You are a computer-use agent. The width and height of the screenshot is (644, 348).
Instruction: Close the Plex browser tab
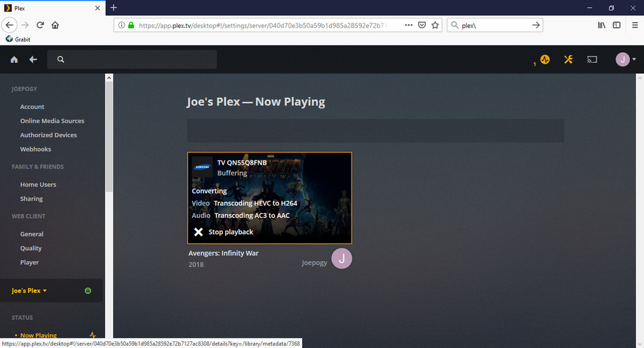(x=97, y=8)
